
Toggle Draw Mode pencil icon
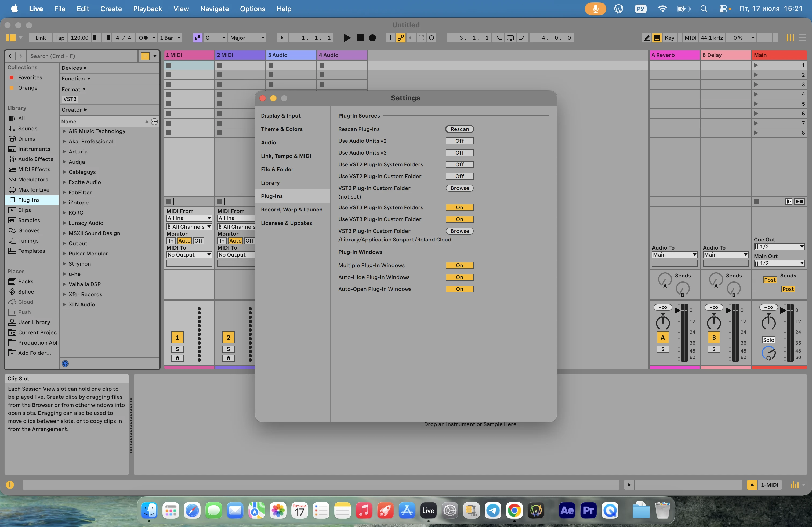647,38
